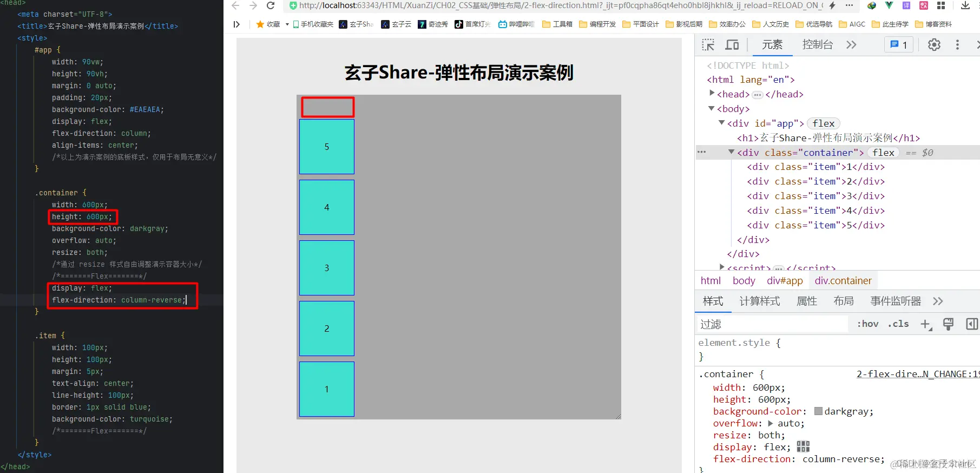Screen dimensions: 980x473
Task: Collapse the body element in DOM tree
Action: click(712, 108)
